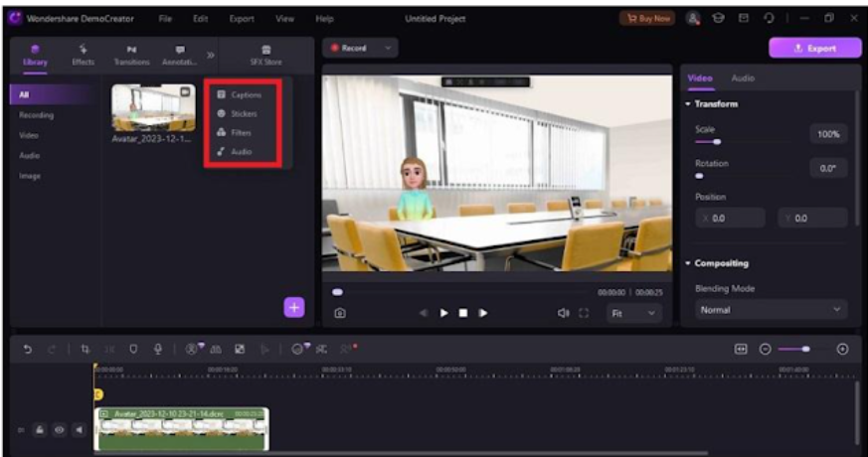Click the Scale slider handle

[717, 142]
